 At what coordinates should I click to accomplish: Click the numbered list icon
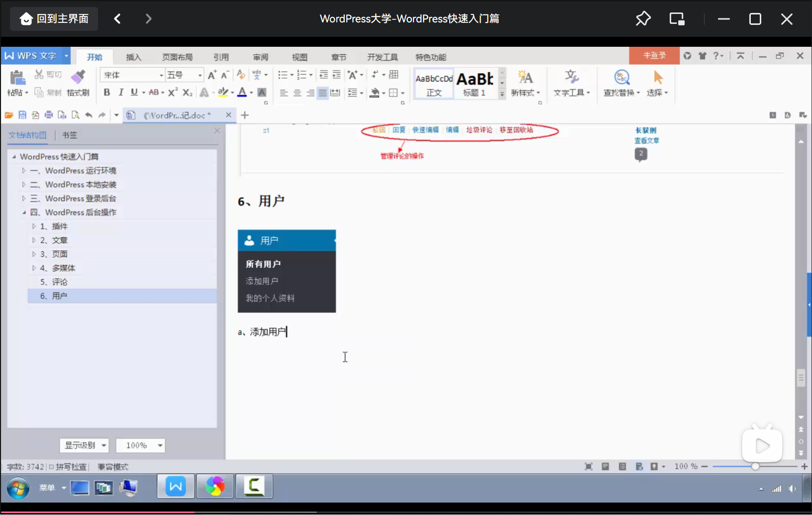(x=302, y=75)
